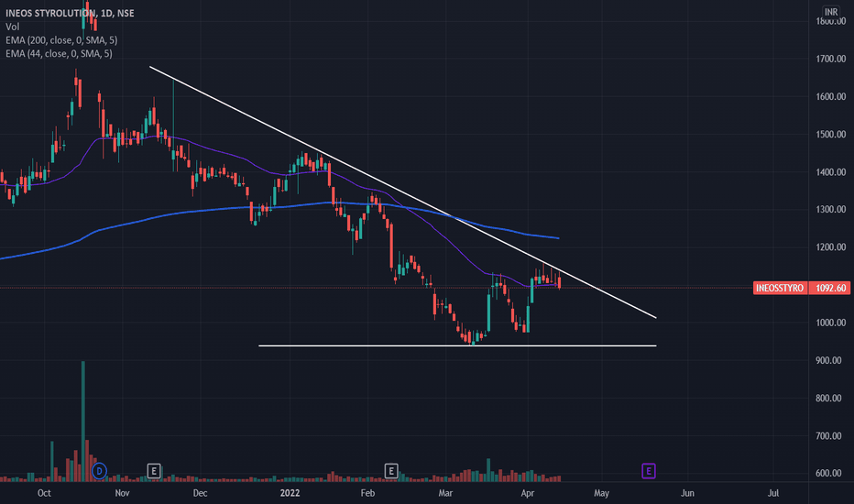Click the Dec label on time axis

point(200,493)
